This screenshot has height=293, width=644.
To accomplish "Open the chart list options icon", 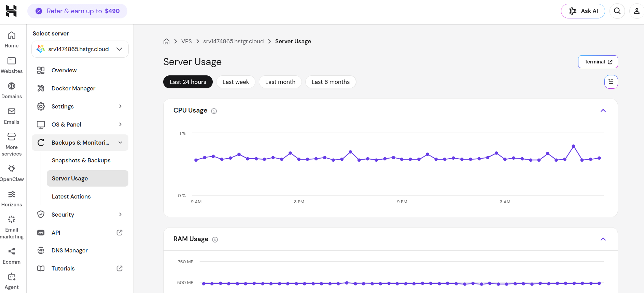I will click(x=611, y=82).
